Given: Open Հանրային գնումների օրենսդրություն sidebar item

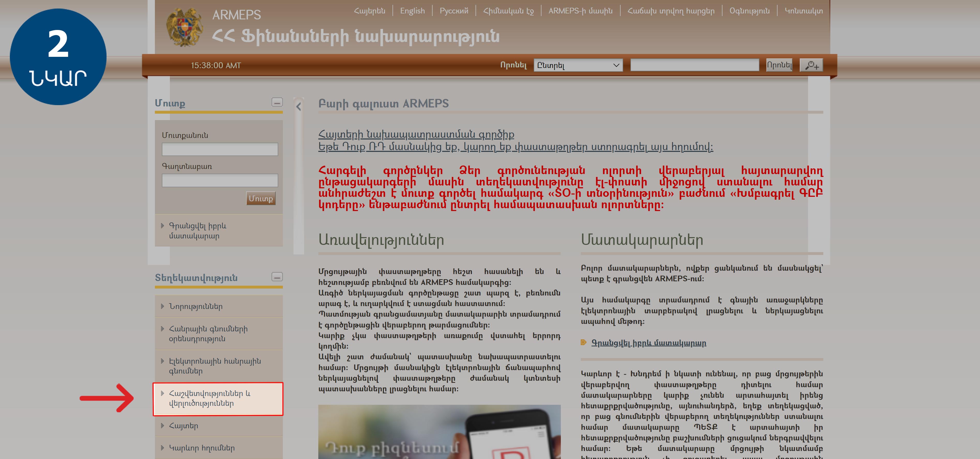Looking at the screenshot, I should pos(219,334).
